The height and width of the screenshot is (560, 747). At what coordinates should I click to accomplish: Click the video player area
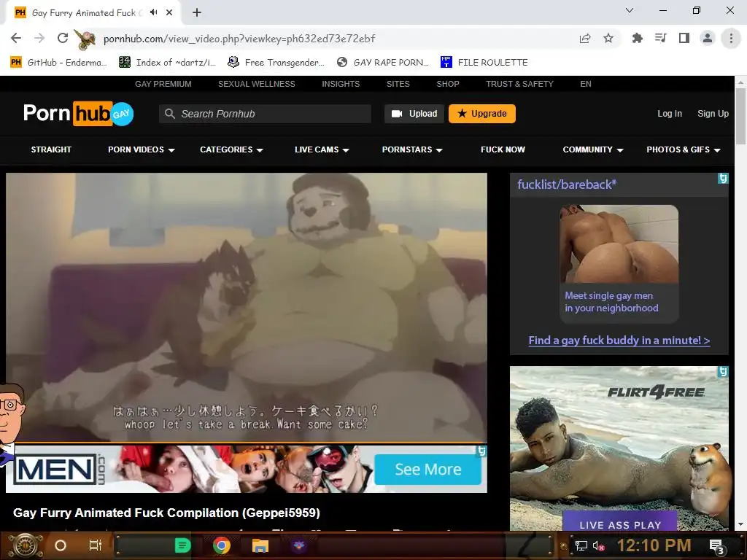pos(247,307)
